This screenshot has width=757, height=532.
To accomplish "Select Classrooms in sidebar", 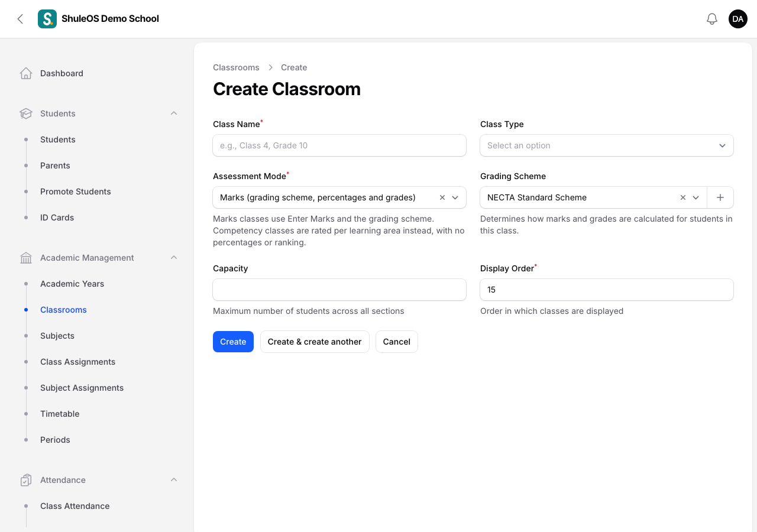I will pyautogui.click(x=63, y=310).
